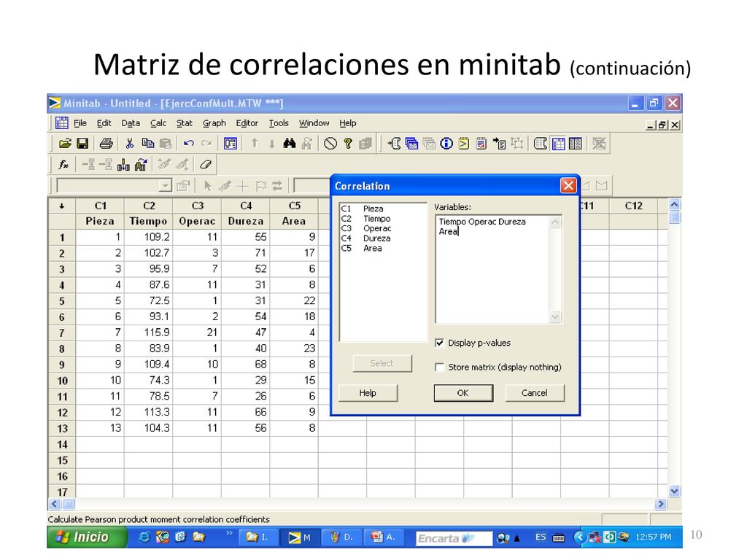The height and width of the screenshot is (560, 747).
Task: Expand the empty toolbar combo box
Action: (166, 185)
